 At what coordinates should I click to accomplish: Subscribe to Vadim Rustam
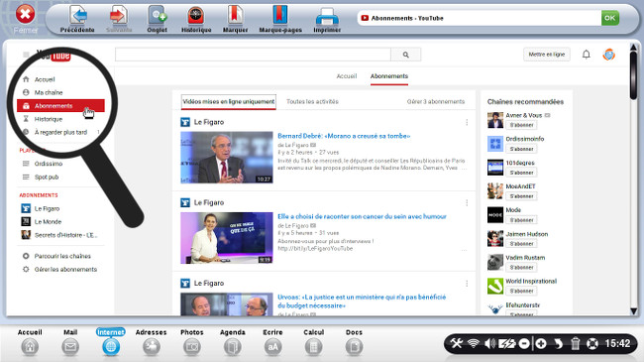coord(521,268)
